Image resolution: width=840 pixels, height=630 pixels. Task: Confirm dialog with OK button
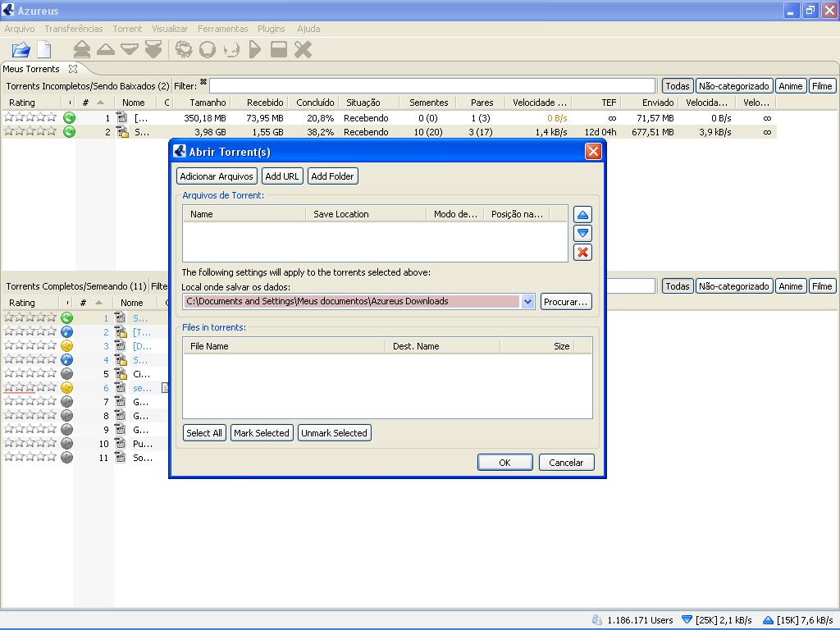point(504,463)
